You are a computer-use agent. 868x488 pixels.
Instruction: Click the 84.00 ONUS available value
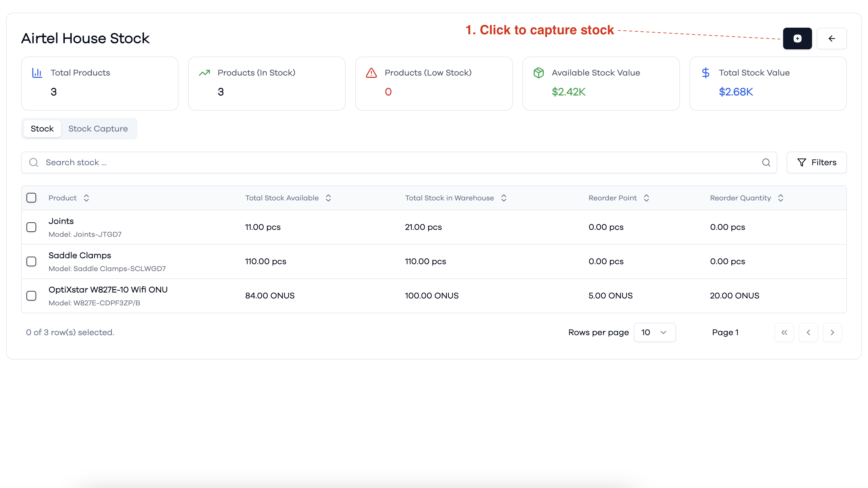coord(270,296)
